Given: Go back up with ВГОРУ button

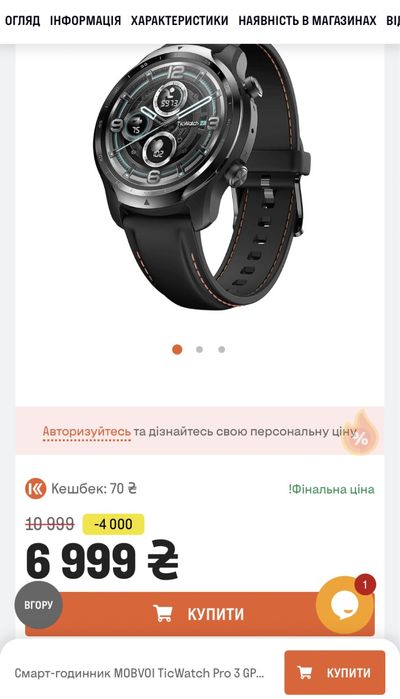Looking at the screenshot, I should pos(39,605).
